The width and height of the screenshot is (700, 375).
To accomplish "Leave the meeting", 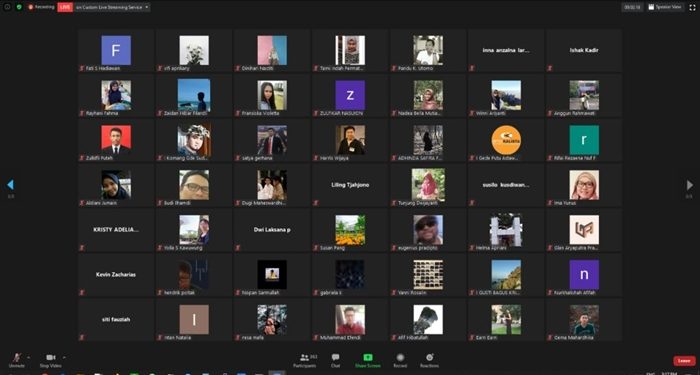I will (x=684, y=360).
